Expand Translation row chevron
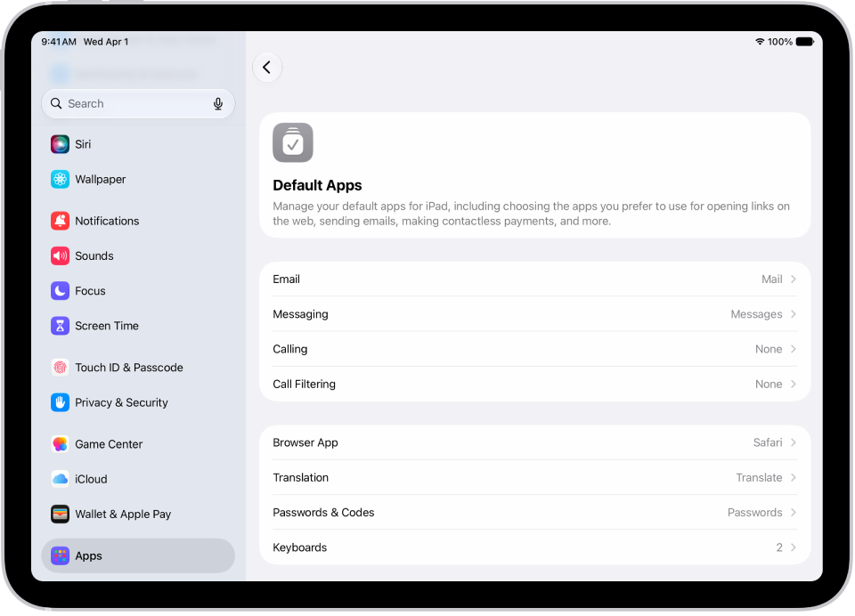 [794, 477]
